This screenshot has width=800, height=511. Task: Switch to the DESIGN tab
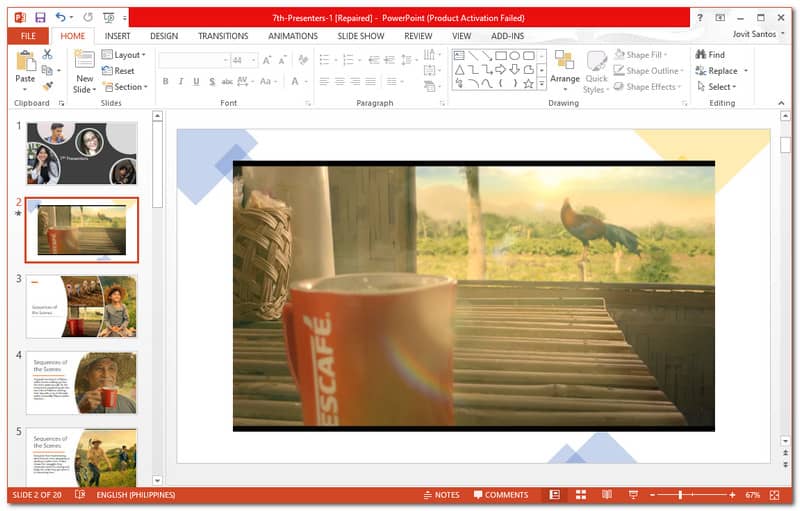[164, 36]
